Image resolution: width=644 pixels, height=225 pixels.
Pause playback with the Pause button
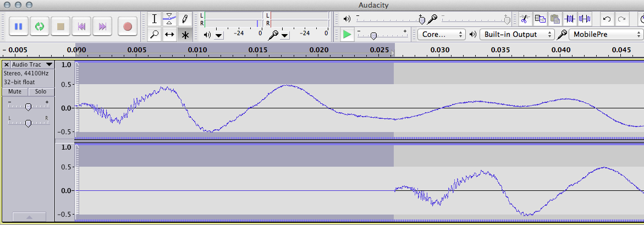[x=19, y=27]
